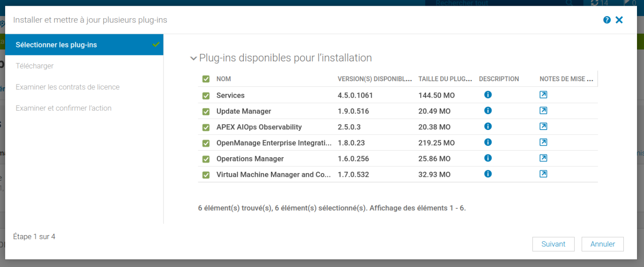Select the Update Manager name cell
This screenshot has width=644, height=267.
[244, 111]
